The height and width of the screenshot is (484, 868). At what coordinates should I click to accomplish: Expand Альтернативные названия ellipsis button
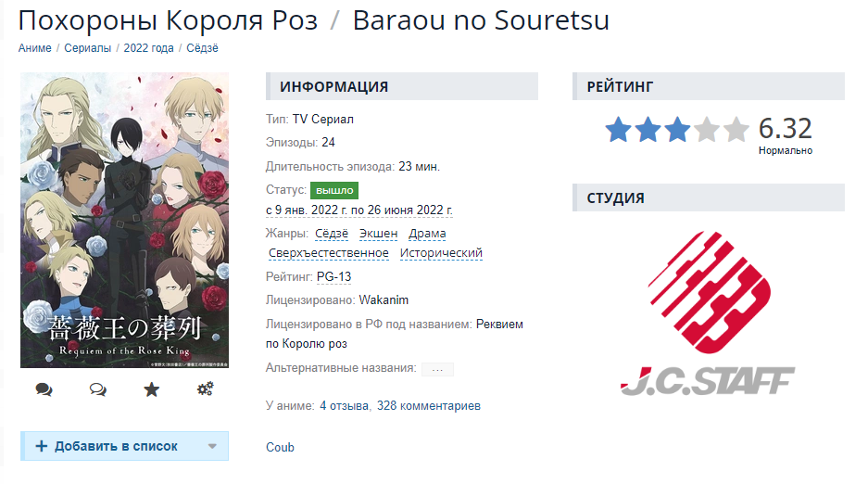[437, 369]
